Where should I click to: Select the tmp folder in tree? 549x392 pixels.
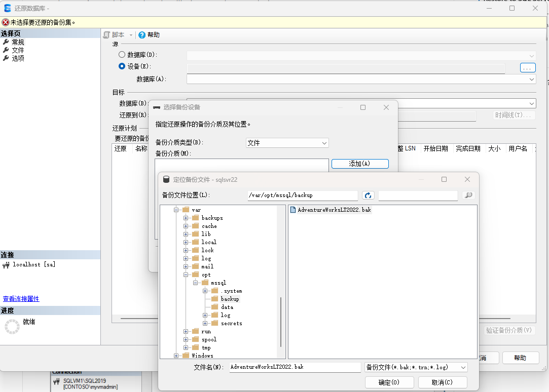pyautogui.click(x=206, y=347)
